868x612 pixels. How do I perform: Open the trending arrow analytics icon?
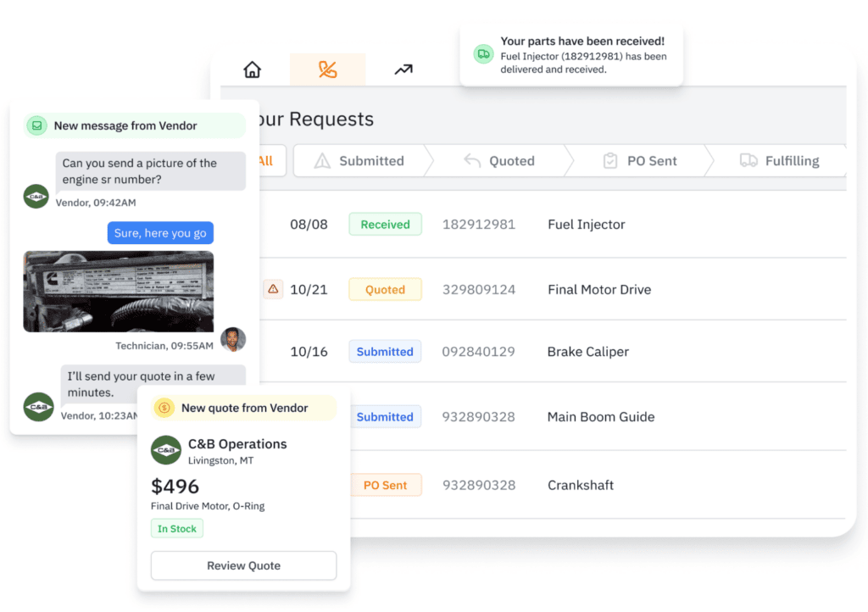tap(403, 70)
